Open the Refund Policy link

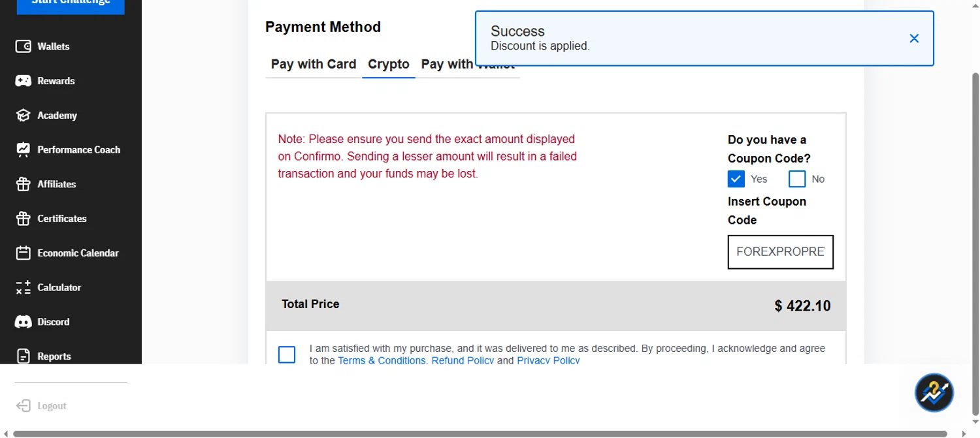[463, 360]
